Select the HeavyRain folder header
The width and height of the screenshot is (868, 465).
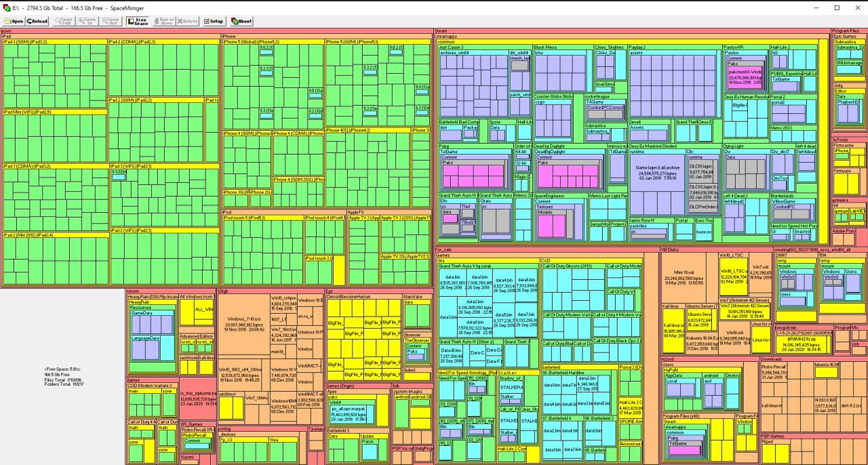152,302
